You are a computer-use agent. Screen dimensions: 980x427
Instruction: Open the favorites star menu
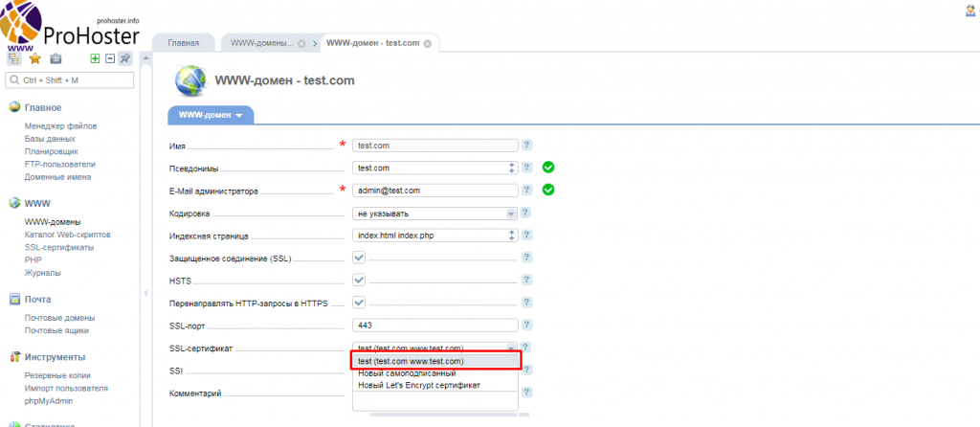point(35,58)
